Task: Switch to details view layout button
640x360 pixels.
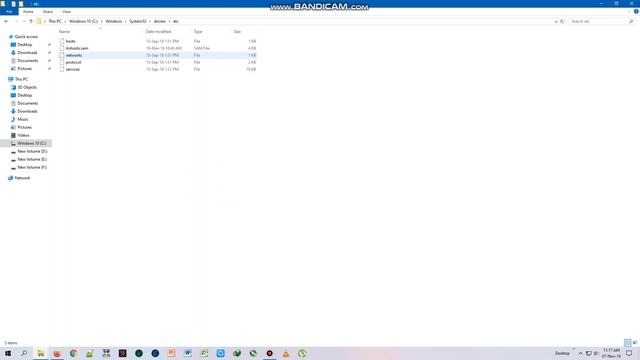Action: pyautogui.click(x=628, y=343)
